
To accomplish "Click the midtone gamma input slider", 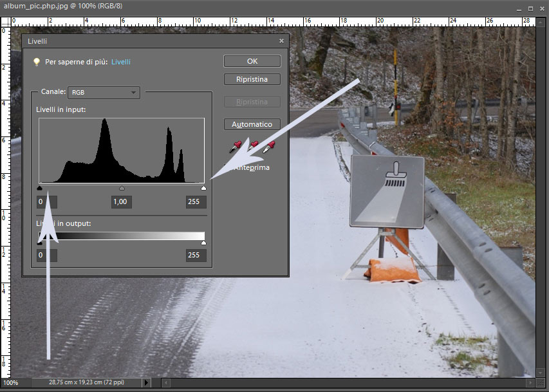I will (122, 189).
